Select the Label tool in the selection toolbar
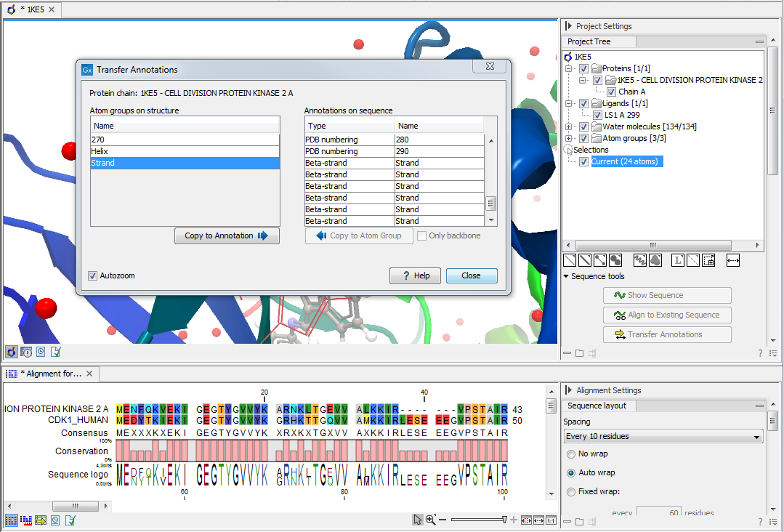The width and height of the screenshot is (784, 532). click(x=679, y=259)
